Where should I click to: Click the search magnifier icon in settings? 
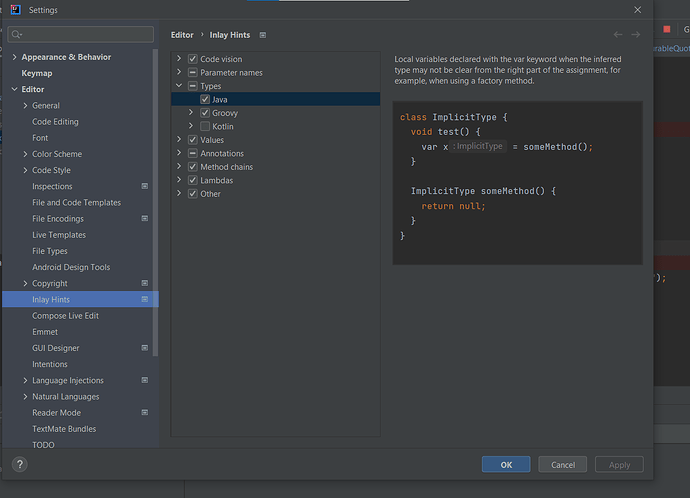coord(17,35)
